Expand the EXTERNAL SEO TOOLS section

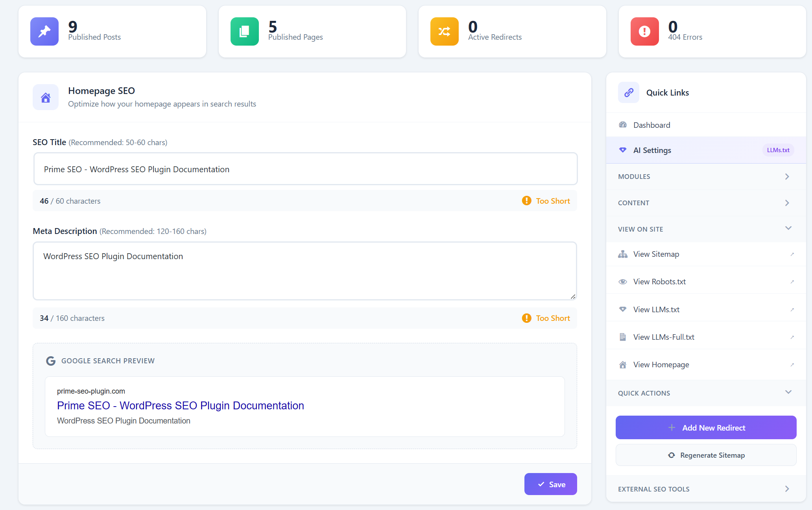click(706, 489)
